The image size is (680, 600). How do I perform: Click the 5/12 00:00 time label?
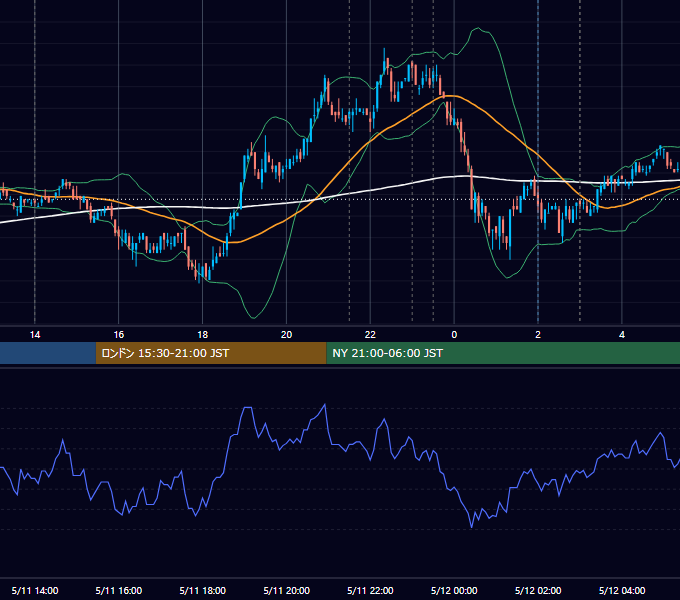point(454,590)
